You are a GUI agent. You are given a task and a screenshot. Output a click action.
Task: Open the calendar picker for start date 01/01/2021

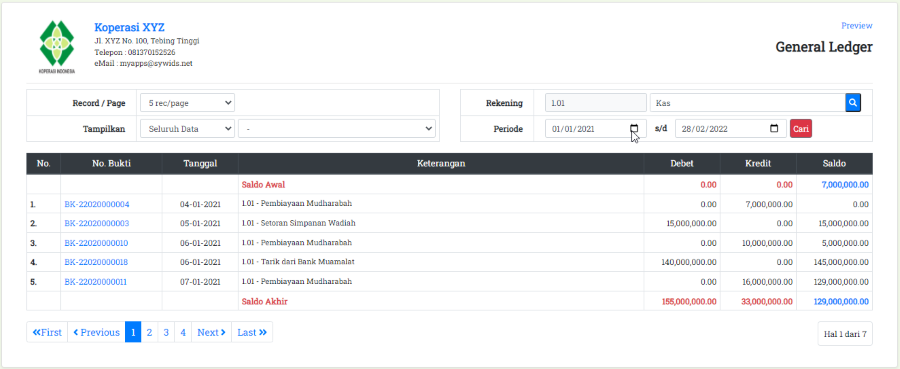click(x=634, y=129)
